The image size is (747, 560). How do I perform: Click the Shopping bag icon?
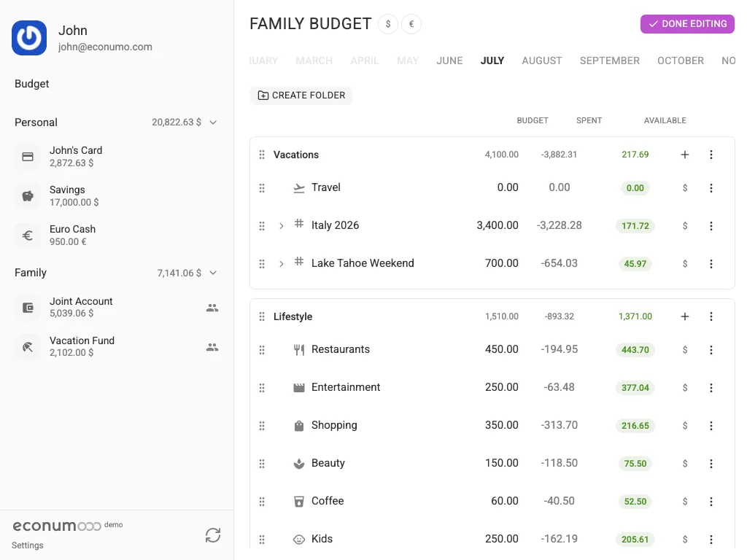click(298, 426)
